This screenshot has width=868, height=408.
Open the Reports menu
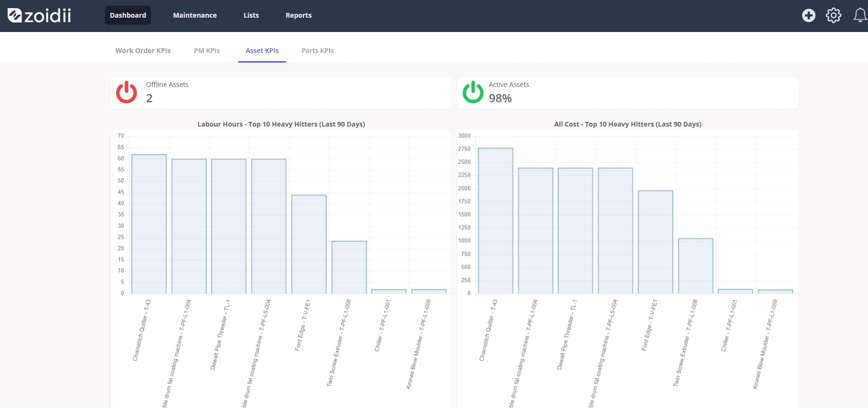point(298,15)
